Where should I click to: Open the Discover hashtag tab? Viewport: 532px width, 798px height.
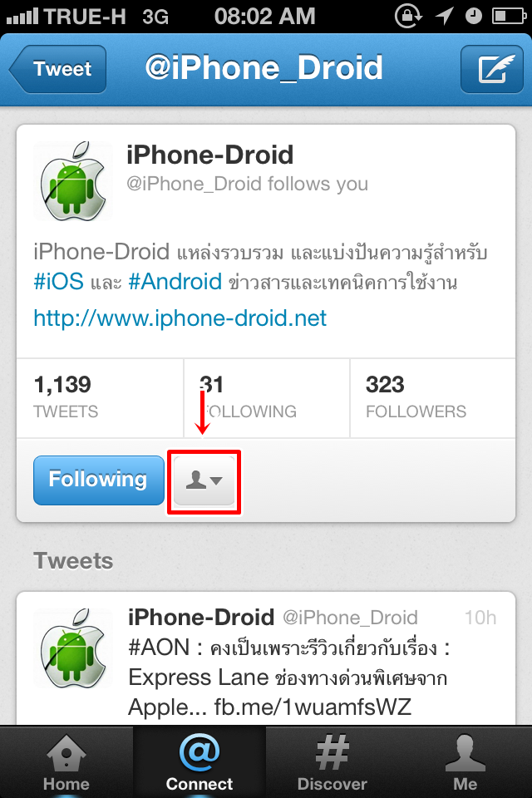point(332,762)
